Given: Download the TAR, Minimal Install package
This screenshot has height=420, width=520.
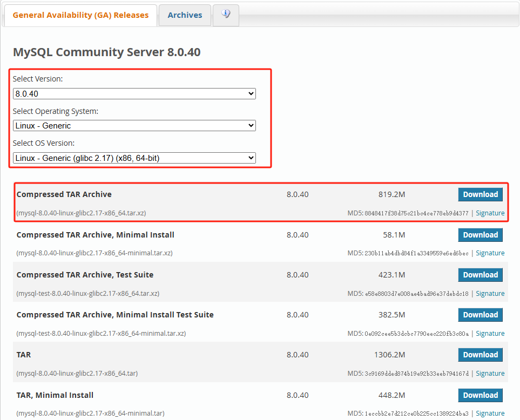Looking at the screenshot, I should (x=480, y=395).
